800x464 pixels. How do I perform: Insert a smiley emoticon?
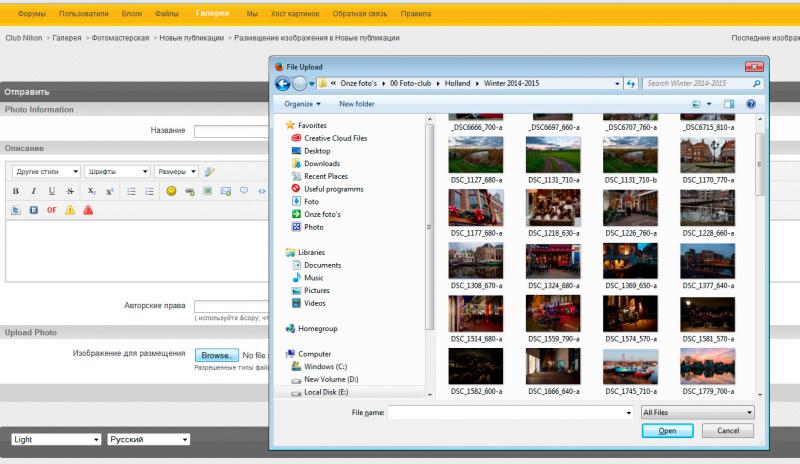171,191
